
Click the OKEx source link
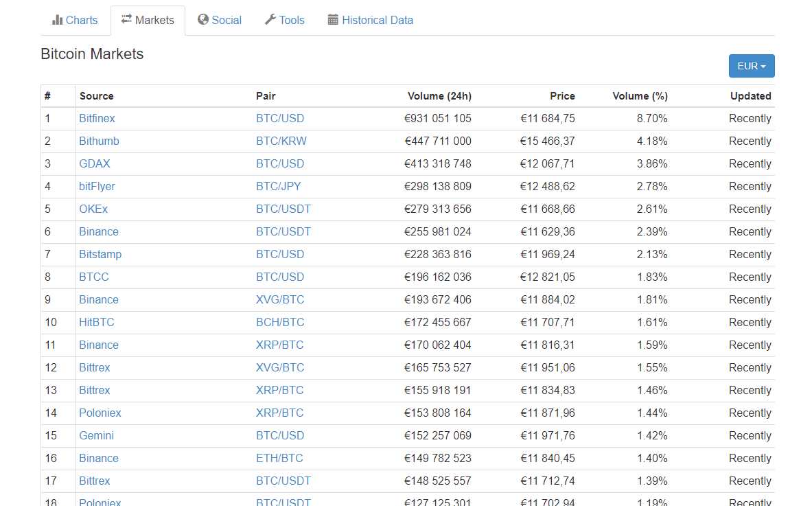(x=93, y=209)
